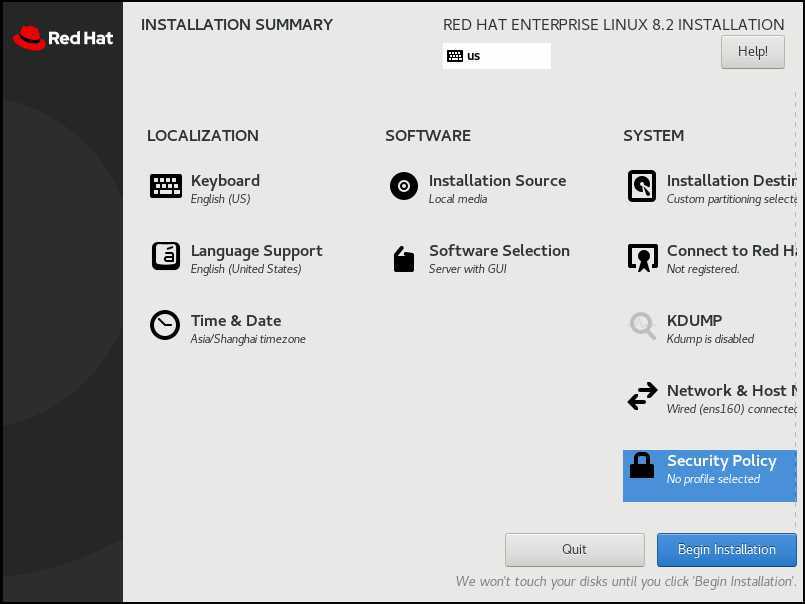Click the Installation Destination disk icon
Screen dimensions: 805x604
click(x=642, y=186)
